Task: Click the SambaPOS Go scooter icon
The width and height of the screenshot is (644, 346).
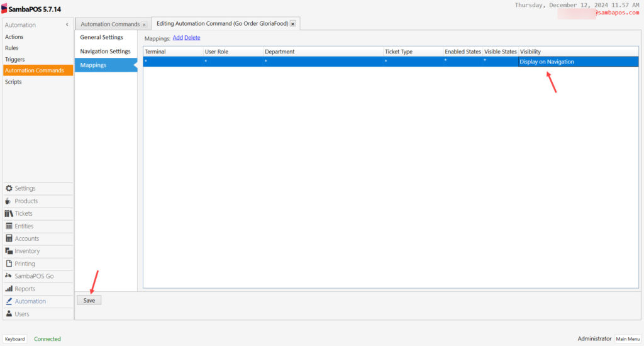Action: coord(8,276)
